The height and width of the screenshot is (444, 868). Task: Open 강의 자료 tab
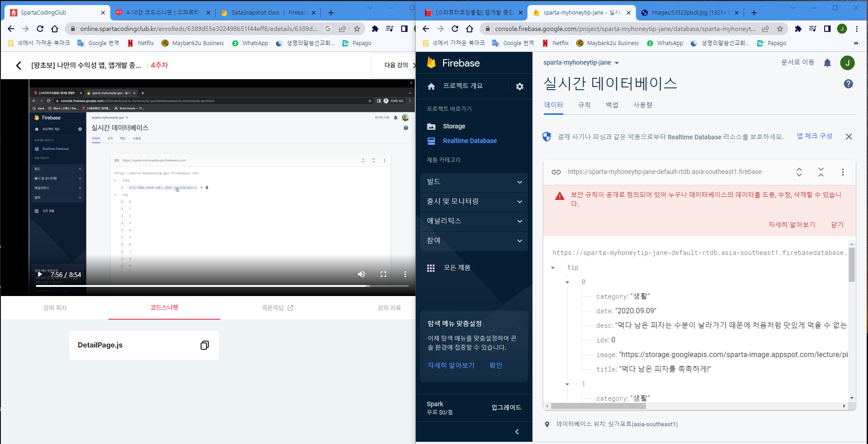(389, 308)
